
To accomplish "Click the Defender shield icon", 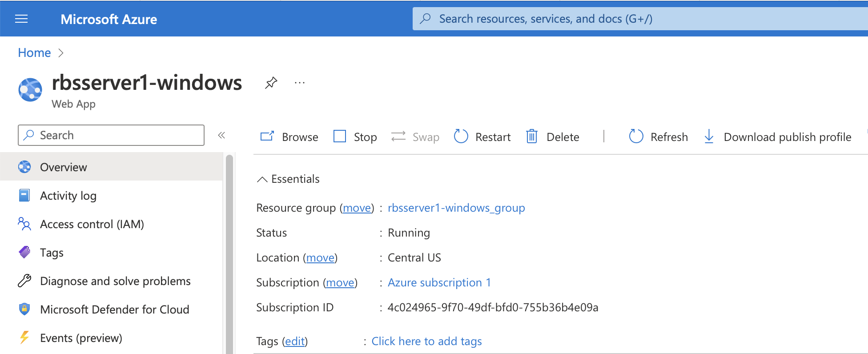I will pos(24,309).
